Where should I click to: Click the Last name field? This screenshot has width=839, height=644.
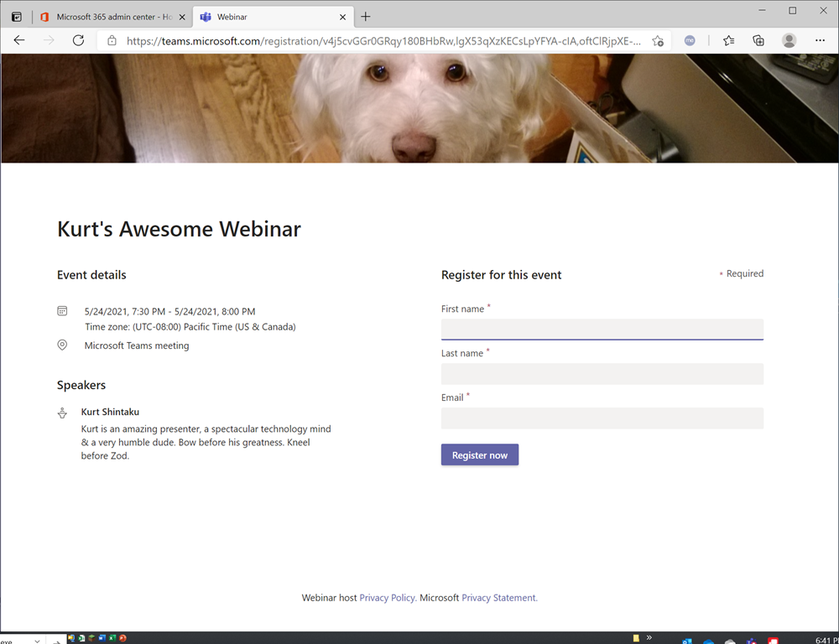(x=602, y=374)
